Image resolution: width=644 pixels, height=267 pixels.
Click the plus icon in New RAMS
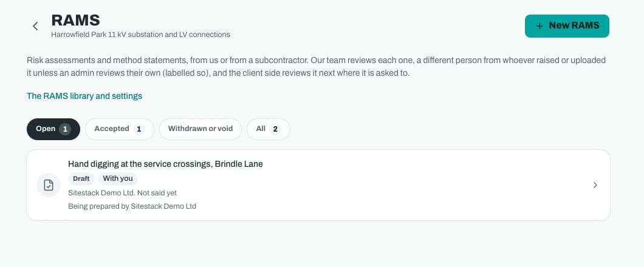tap(540, 26)
